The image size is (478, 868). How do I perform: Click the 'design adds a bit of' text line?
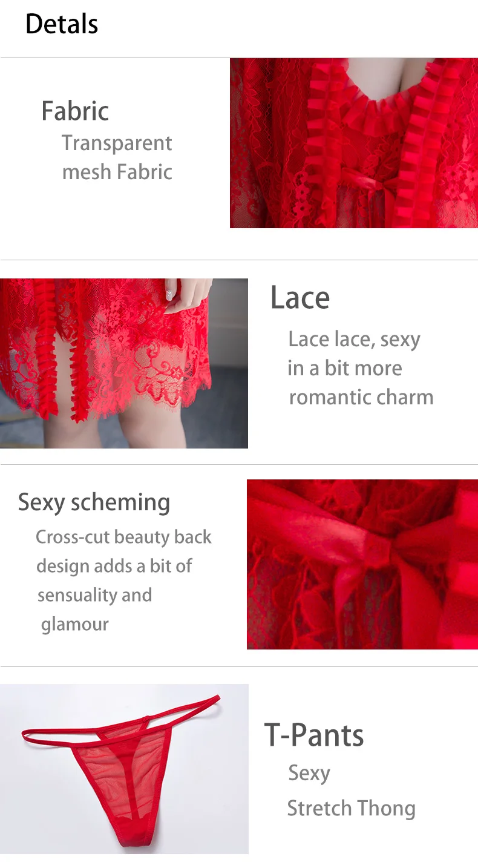coord(114,566)
